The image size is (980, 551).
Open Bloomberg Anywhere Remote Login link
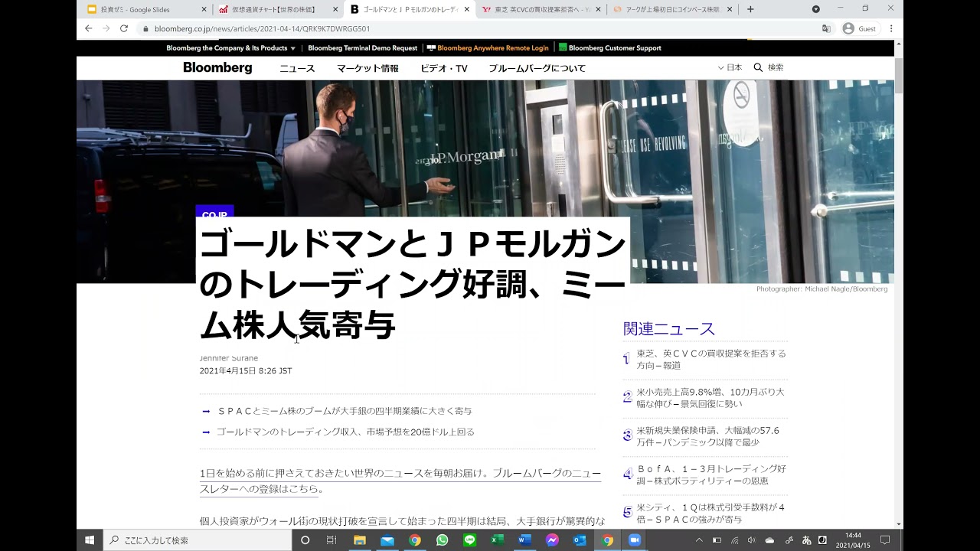[x=488, y=47]
